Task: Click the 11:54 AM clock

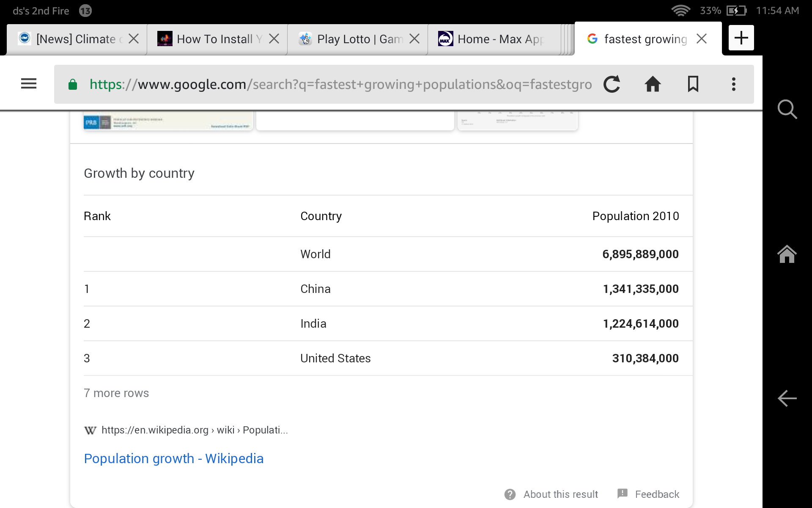Action: (777, 11)
